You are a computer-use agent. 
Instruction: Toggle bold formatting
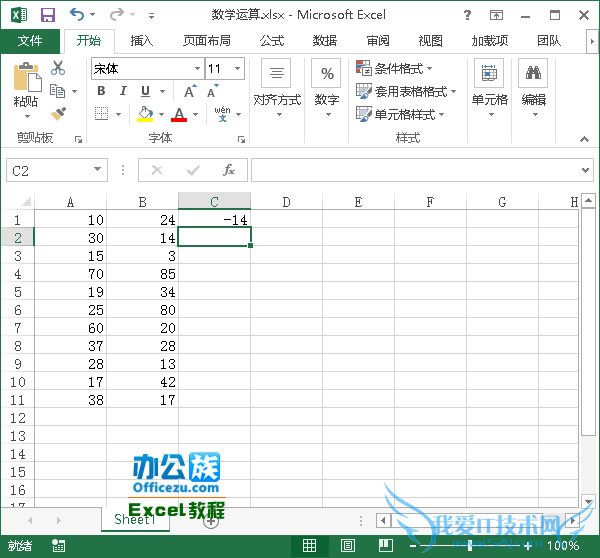(x=101, y=91)
